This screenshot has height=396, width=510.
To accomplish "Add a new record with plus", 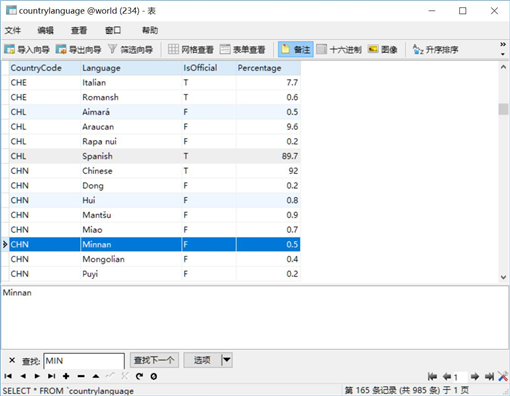I will 66,376.
